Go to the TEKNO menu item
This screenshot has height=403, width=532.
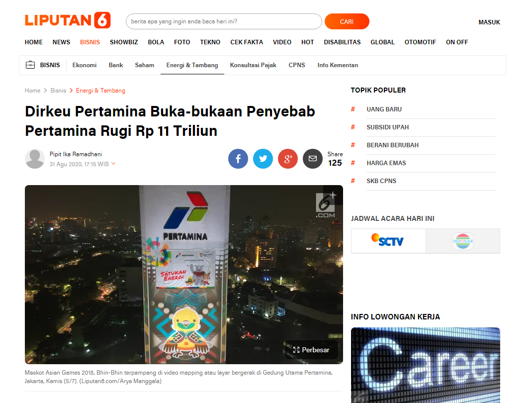click(210, 42)
